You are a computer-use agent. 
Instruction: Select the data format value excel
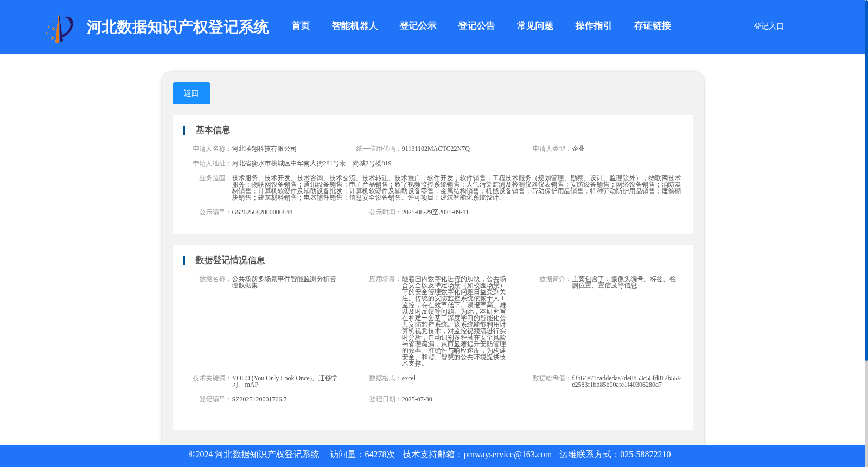tap(409, 378)
